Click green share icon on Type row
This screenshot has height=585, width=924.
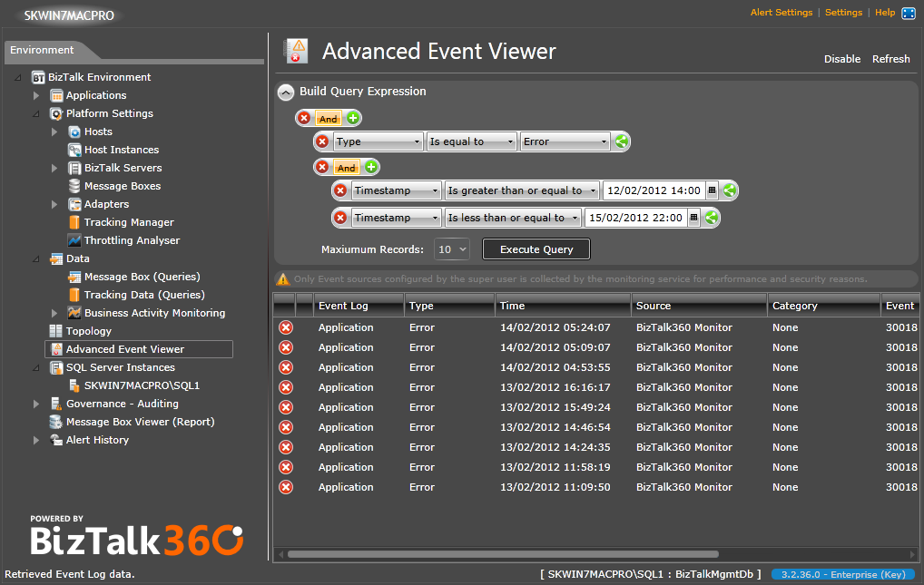(621, 141)
